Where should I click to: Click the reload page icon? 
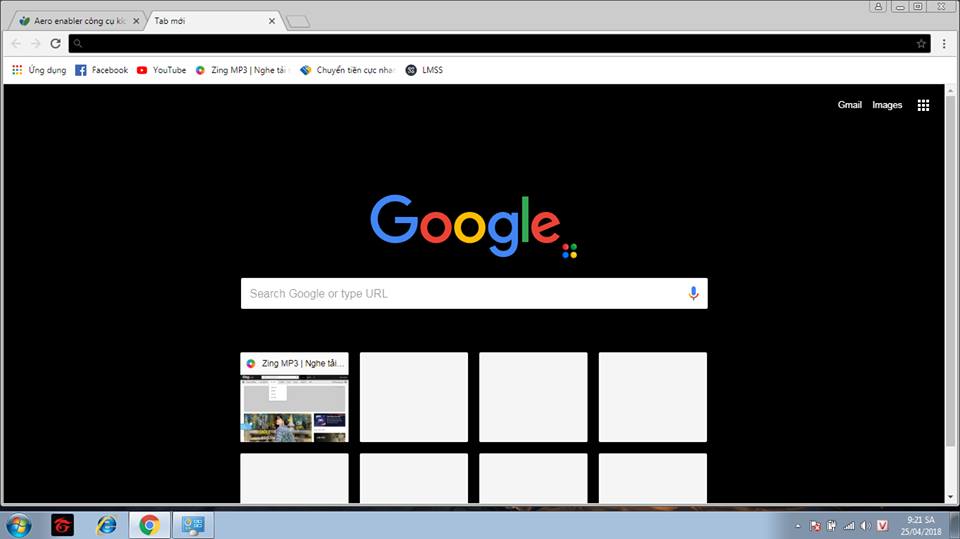(x=55, y=43)
